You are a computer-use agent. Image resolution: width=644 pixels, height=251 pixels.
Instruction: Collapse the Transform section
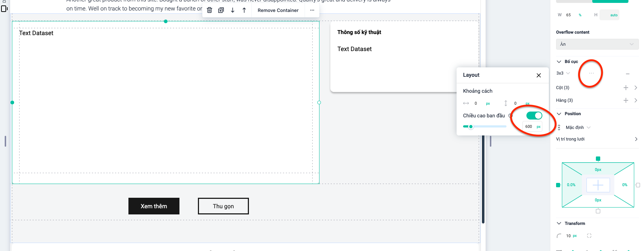tap(559, 223)
